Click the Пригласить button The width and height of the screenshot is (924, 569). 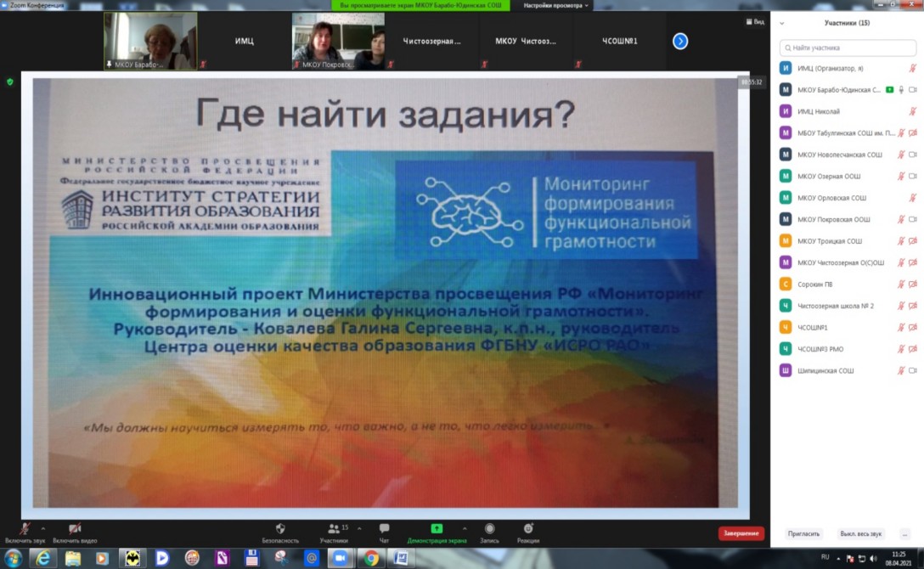click(803, 534)
